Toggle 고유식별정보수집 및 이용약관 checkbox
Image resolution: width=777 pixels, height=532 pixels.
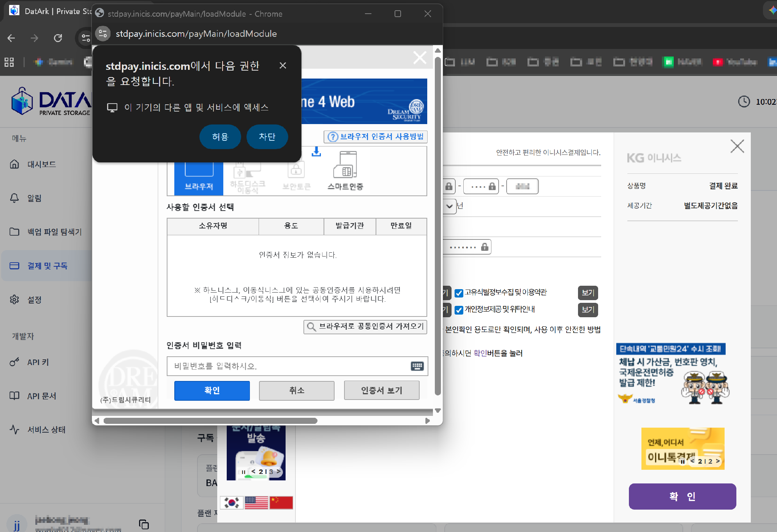click(x=459, y=293)
